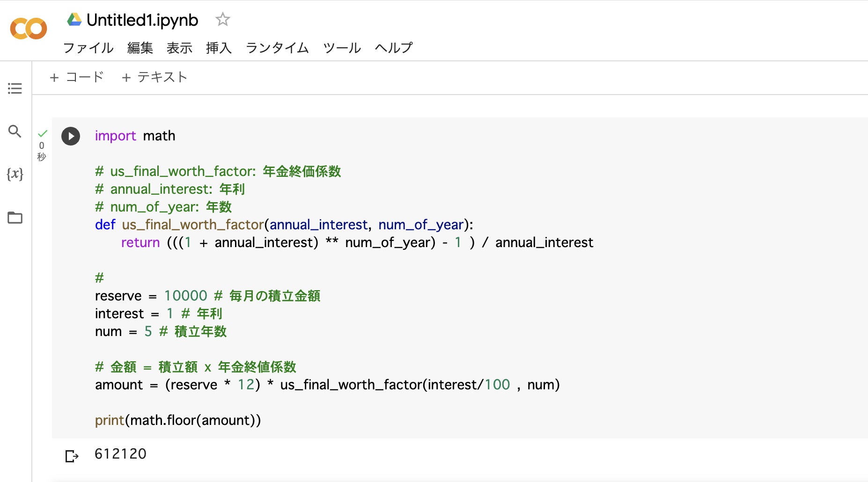Open the ツール menu
Viewport: 868px width, 482px height.
(x=341, y=48)
